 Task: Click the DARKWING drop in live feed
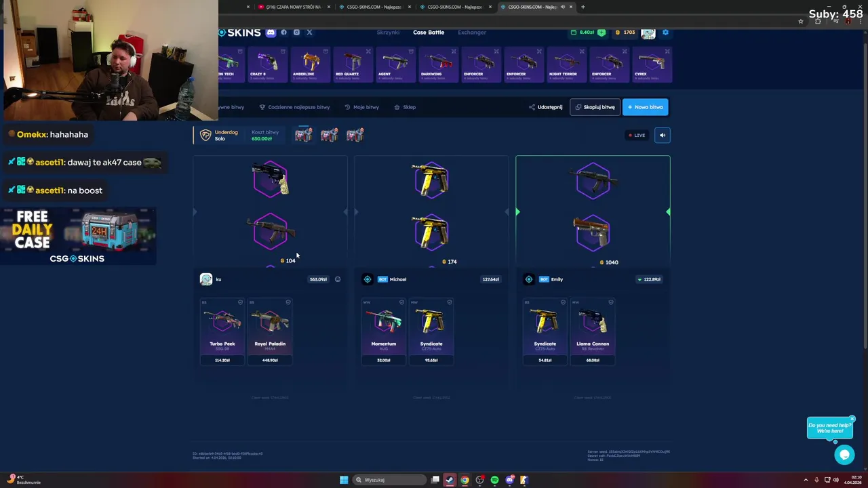(439, 65)
